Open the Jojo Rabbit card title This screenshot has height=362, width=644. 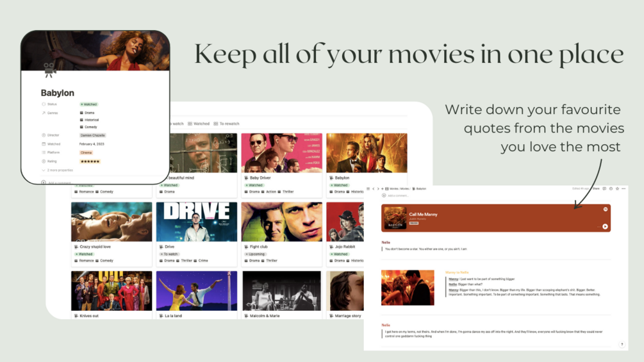point(345,247)
